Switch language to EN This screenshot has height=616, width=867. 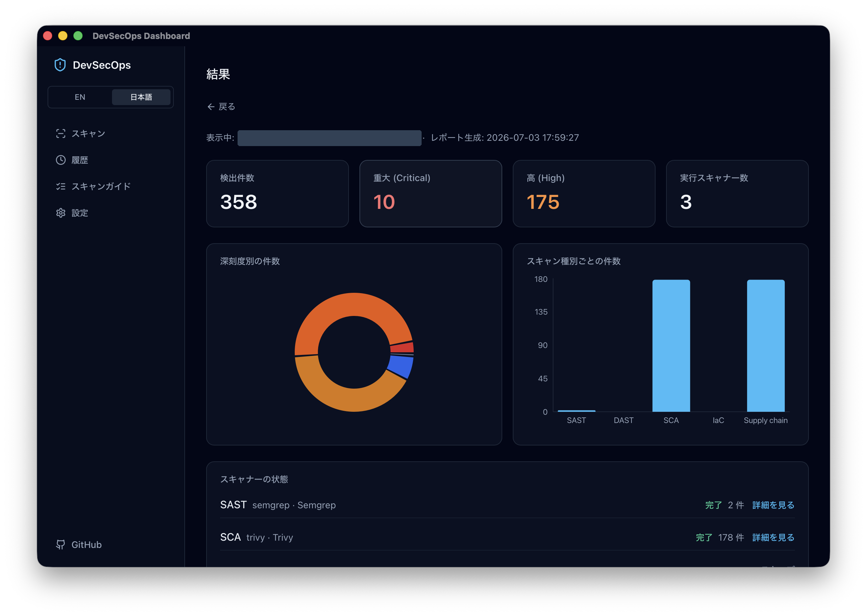[x=80, y=97]
